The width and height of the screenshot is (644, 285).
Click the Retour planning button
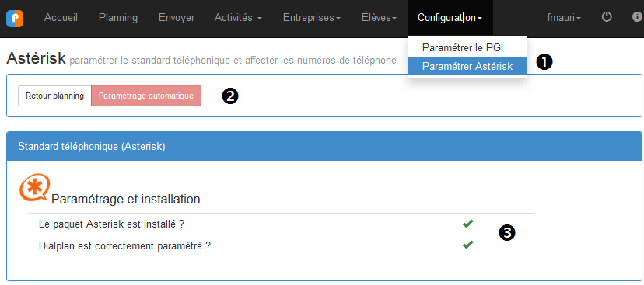pyautogui.click(x=54, y=96)
